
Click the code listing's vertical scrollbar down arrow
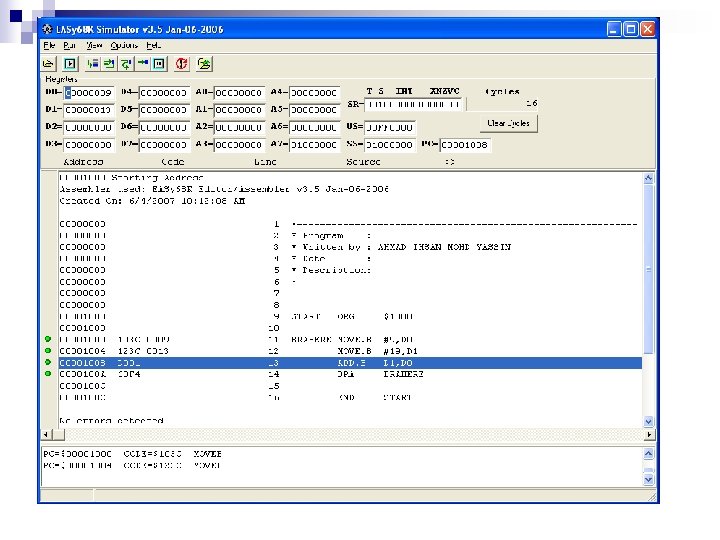pos(649,422)
